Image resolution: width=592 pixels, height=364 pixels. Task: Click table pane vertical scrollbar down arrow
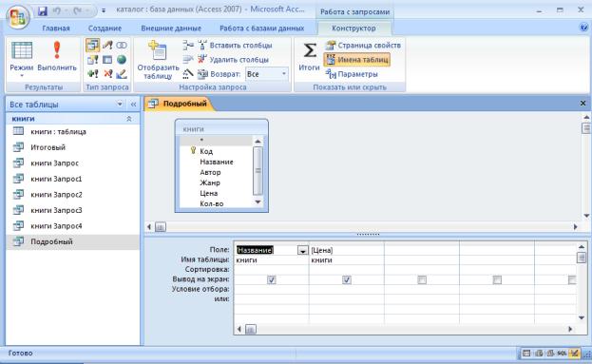pyautogui.click(x=586, y=216)
